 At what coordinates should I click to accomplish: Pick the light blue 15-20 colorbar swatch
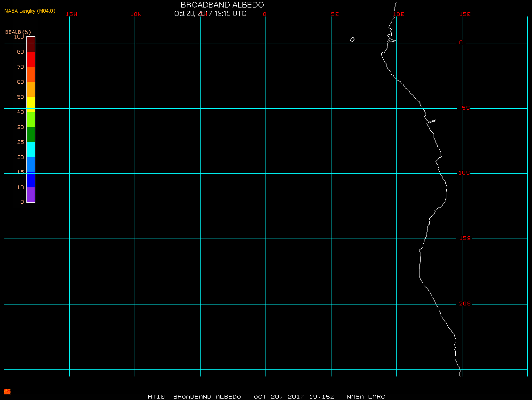31,165
